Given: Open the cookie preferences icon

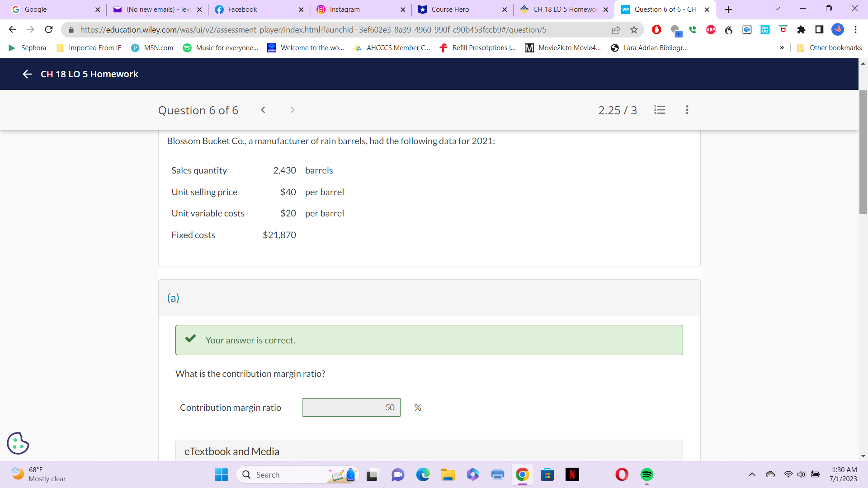Looking at the screenshot, I should coord(18,443).
